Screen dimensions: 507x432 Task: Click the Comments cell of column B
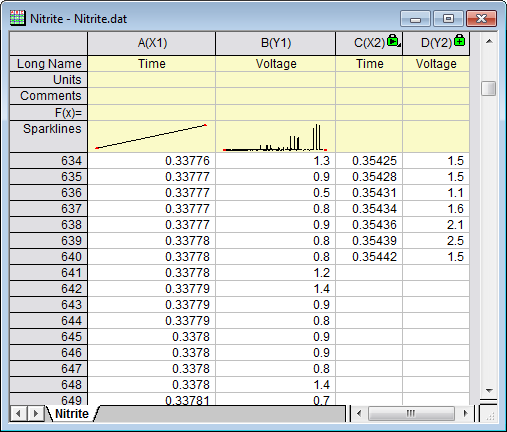pos(276,96)
